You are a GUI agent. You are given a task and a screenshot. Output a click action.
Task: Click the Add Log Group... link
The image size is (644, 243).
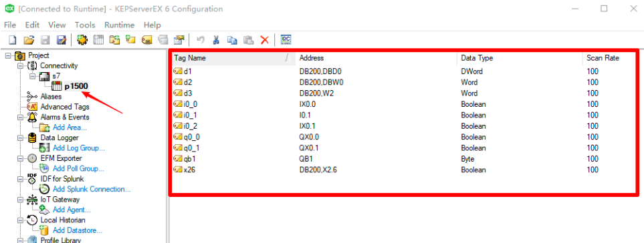point(79,148)
